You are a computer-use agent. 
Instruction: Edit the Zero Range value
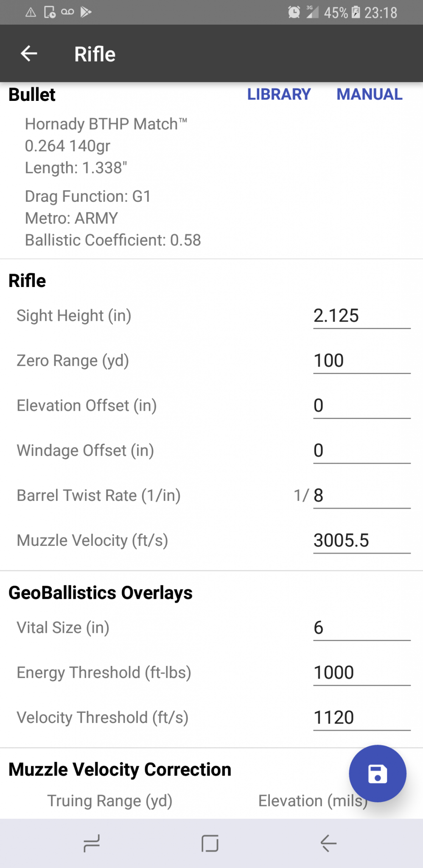click(x=362, y=361)
